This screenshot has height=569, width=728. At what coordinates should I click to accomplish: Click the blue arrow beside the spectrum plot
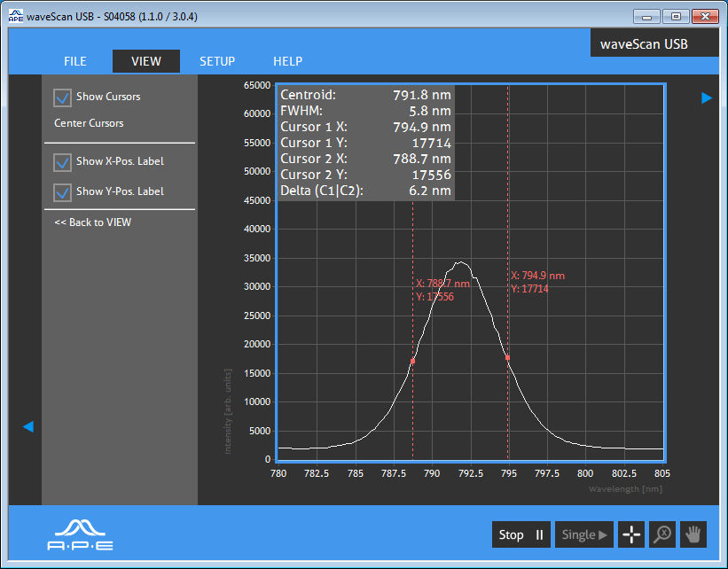click(707, 98)
